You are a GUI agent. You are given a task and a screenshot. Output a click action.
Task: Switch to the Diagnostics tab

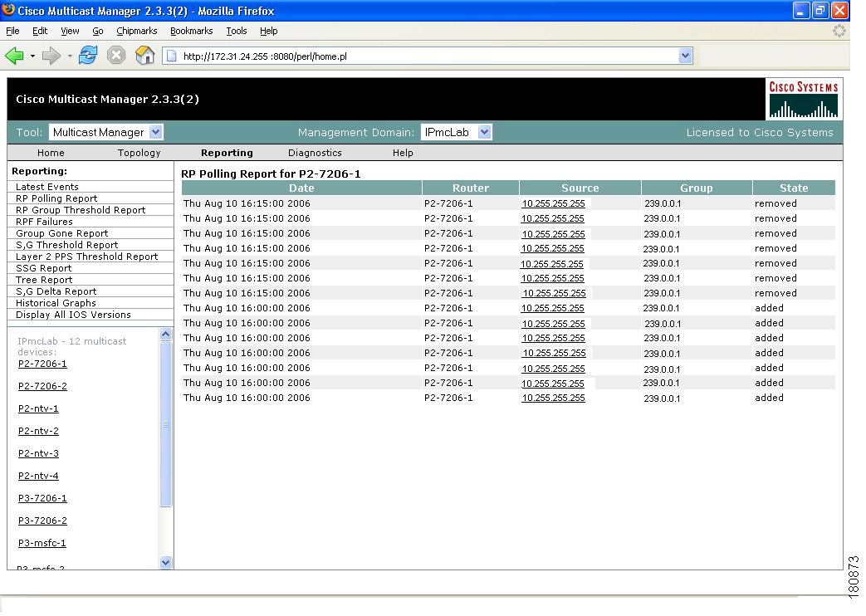[x=315, y=153]
